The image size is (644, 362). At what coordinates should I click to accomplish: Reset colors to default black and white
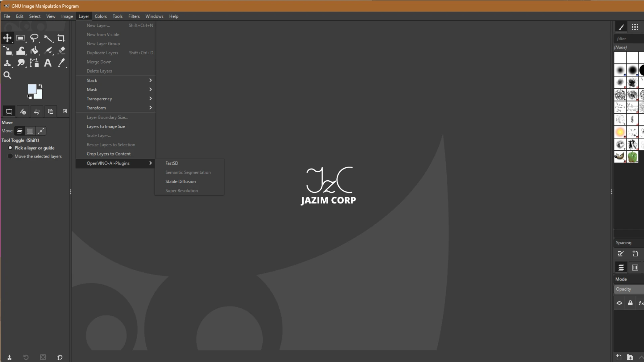(30, 97)
